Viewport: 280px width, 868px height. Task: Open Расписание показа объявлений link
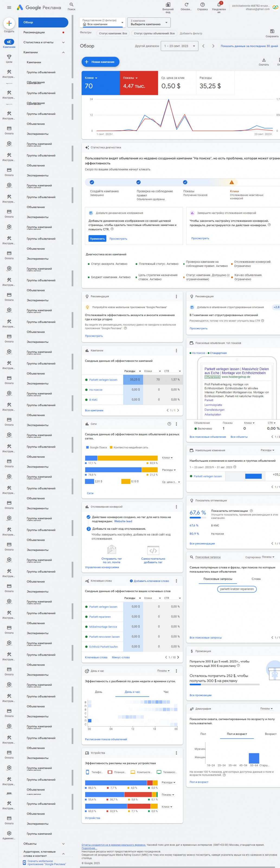[x=106, y=739]
